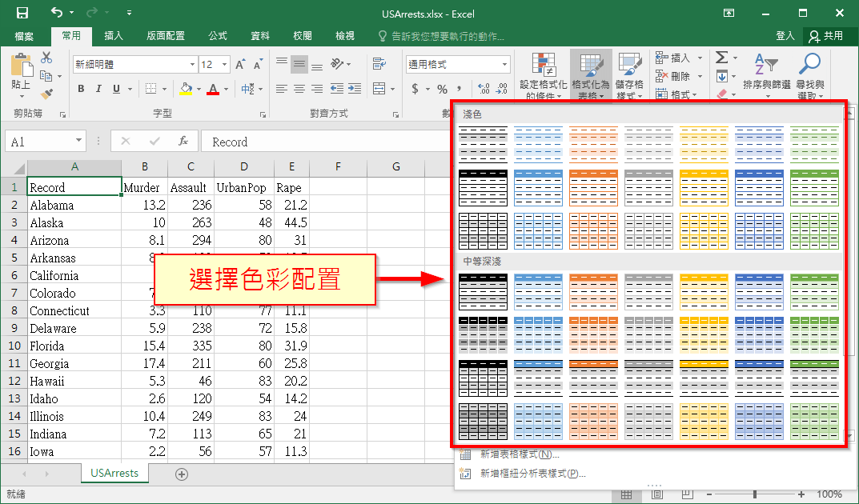859x504 pixels.
Task: Toggle bold formatting
Action: (81, 89)
